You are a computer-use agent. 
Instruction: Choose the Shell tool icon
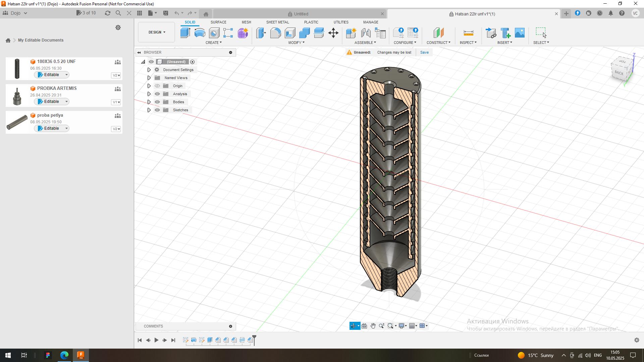pos(290,33)
